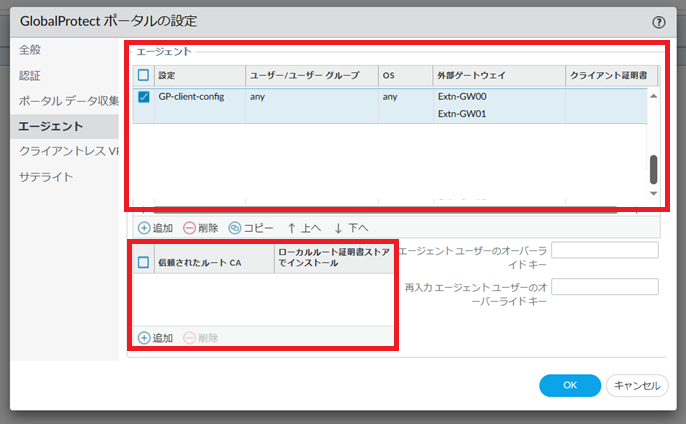Sort by the 外部ゲートウェイ column header

(x=499, y=76)
